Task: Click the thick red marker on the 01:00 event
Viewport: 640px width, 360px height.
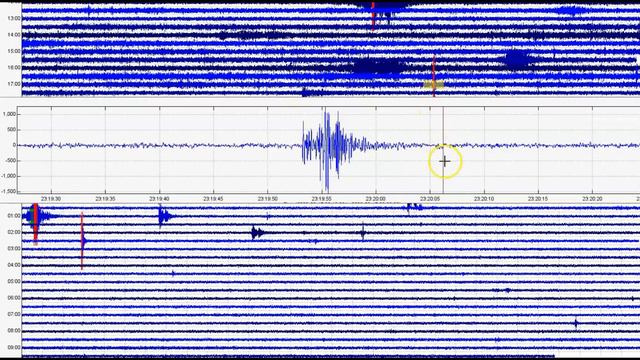Action: [x=36, y=224]
